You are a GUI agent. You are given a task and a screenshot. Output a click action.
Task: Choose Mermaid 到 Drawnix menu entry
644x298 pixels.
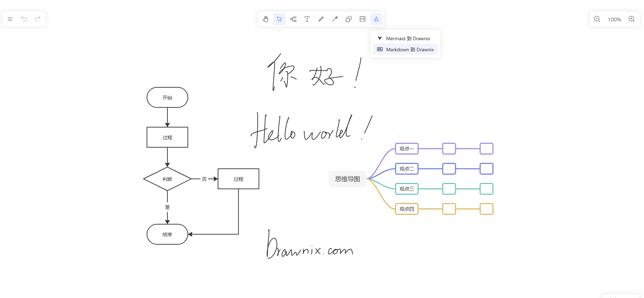[405, 38]
